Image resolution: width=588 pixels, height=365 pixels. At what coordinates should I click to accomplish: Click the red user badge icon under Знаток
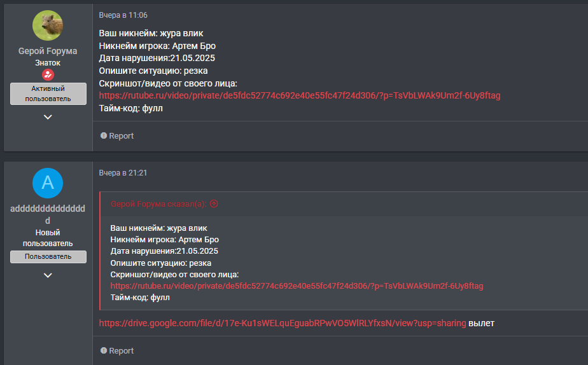pos(48,75)
